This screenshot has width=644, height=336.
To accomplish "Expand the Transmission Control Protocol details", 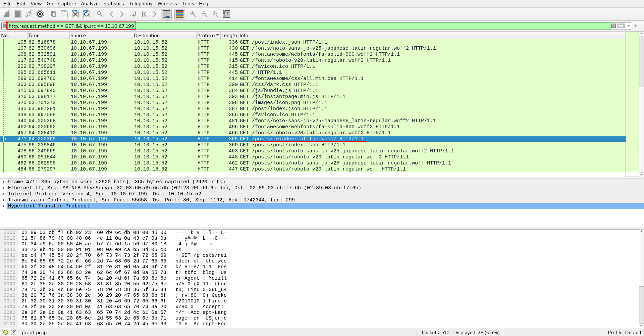I will [4, 200].
